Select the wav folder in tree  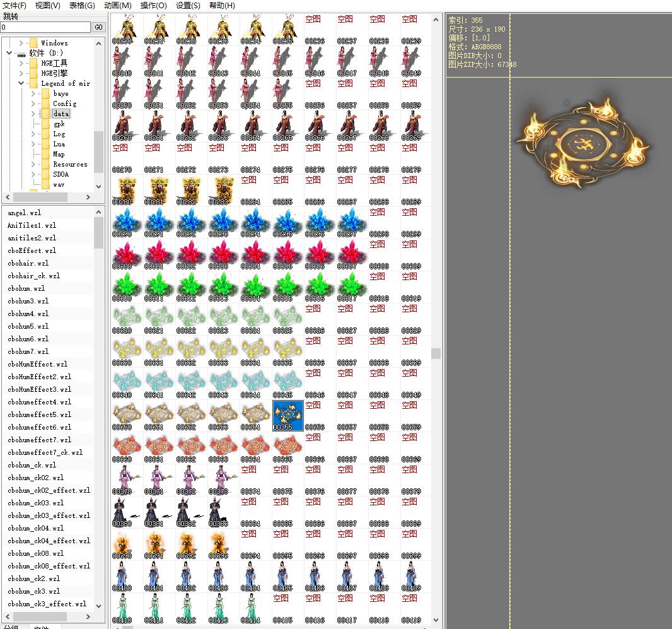59,185
